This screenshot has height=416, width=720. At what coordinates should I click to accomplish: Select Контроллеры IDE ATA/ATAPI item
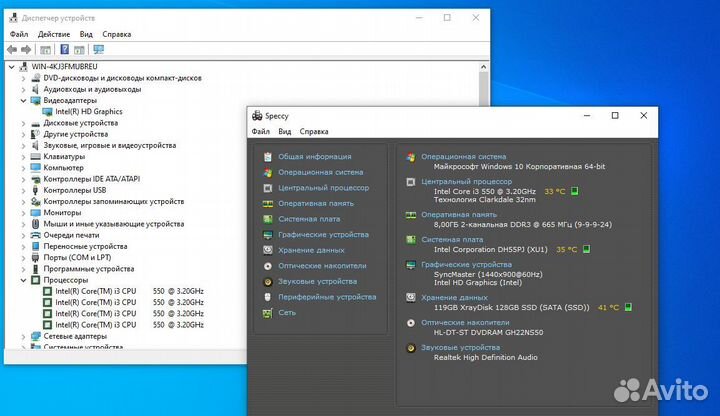click(x=91, y=179)
